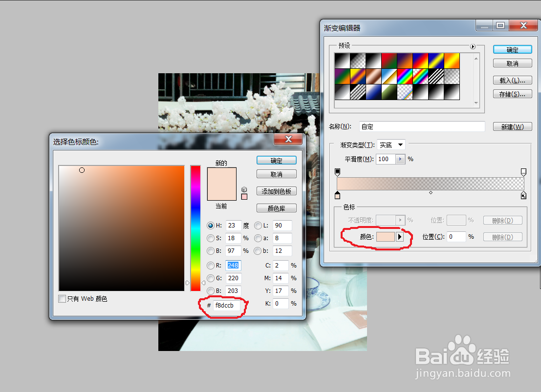This screenshot has width=541, height=392.
Task: Cancel the color picker with 取消
Action: (x=277, y=174)
